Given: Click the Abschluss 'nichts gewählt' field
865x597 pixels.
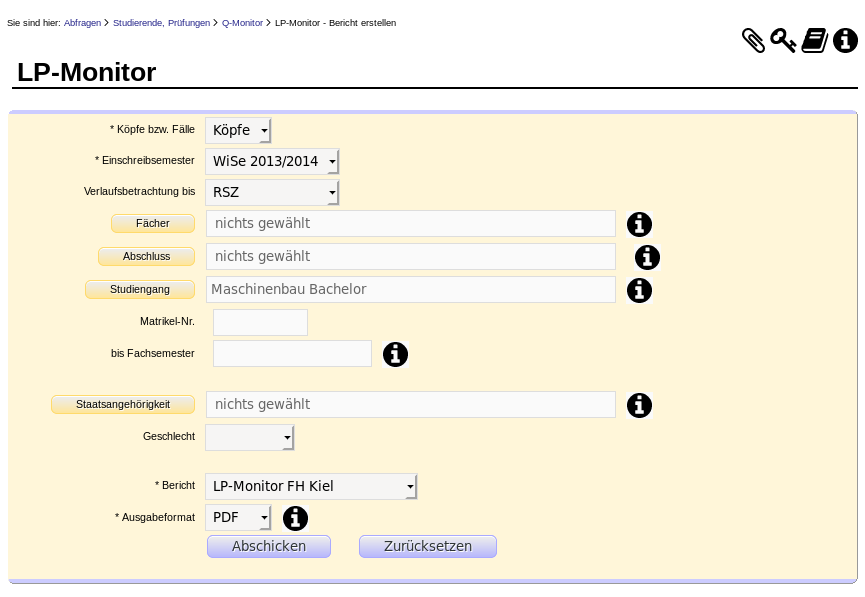Looking at the screenshot, I should coord(411,257).
